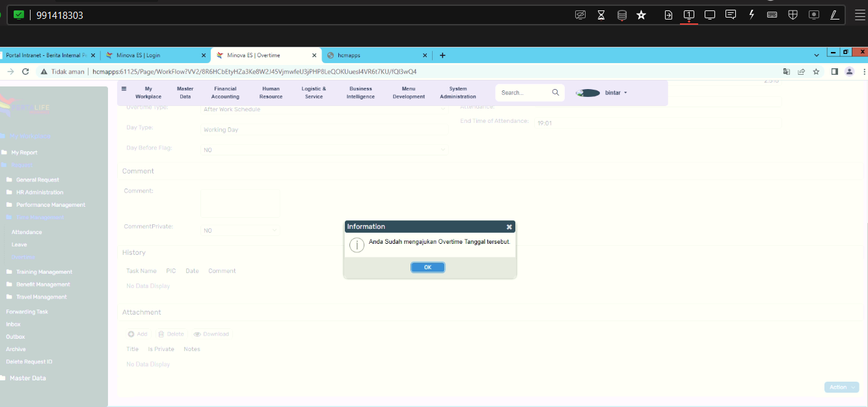Image resolution: width=868 pixels, height=407 pixels.
Task: Click the share page icon
Action: (x=801, y=72)
